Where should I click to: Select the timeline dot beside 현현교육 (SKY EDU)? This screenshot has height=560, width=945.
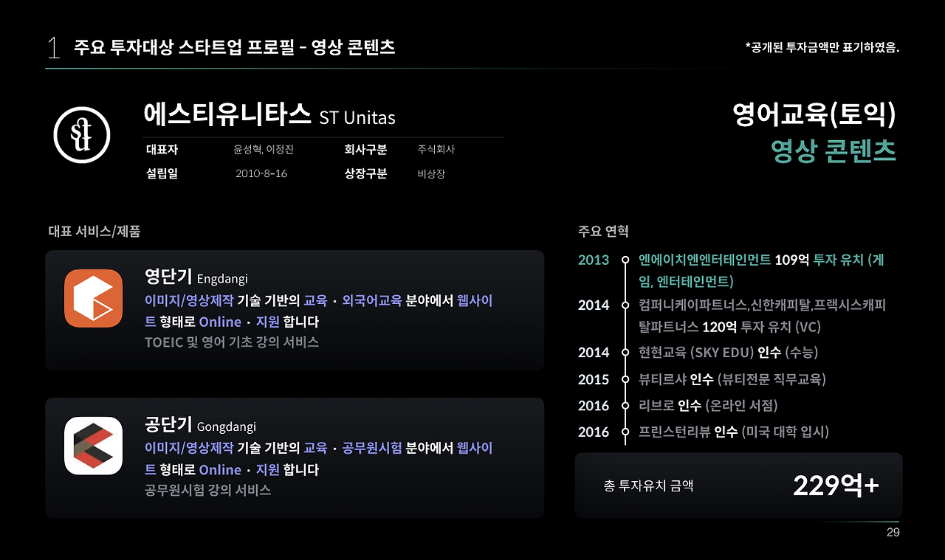pyautogui.click(x=625, y=353)
